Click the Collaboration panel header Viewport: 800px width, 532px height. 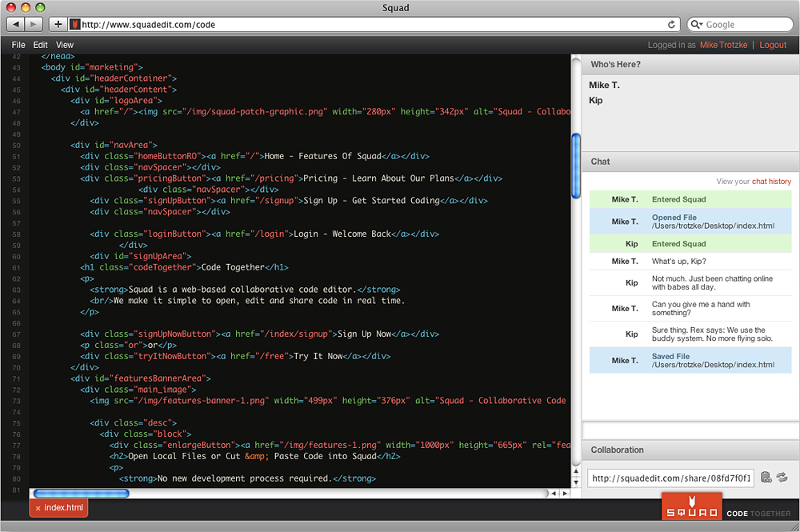[x=690, y=450]
